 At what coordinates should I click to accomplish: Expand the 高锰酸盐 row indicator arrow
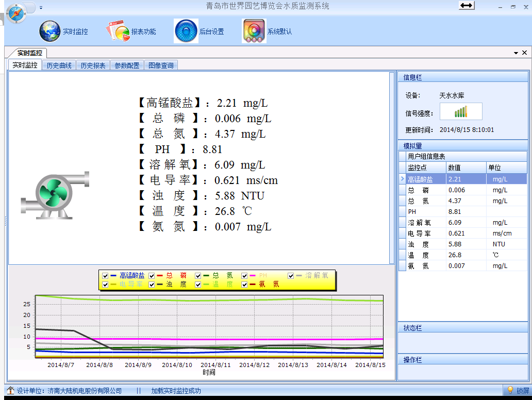pyautogui.click(x=402, y=179)
